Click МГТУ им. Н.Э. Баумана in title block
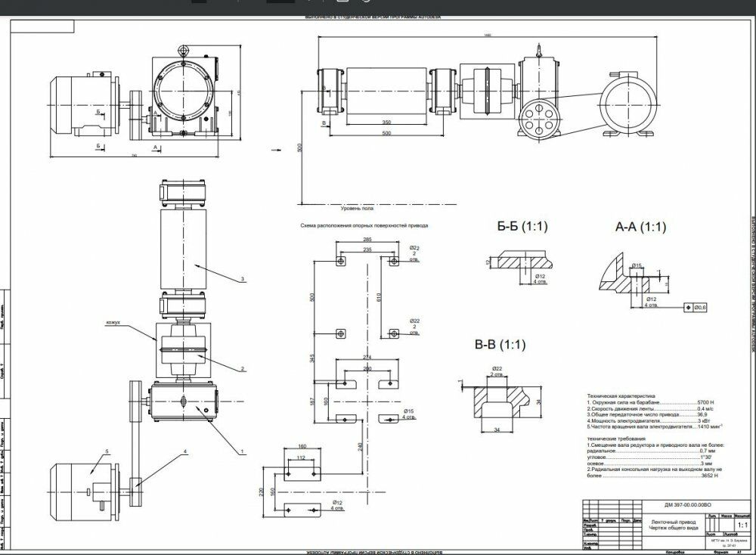756x555 pixels. click(727, 541)
